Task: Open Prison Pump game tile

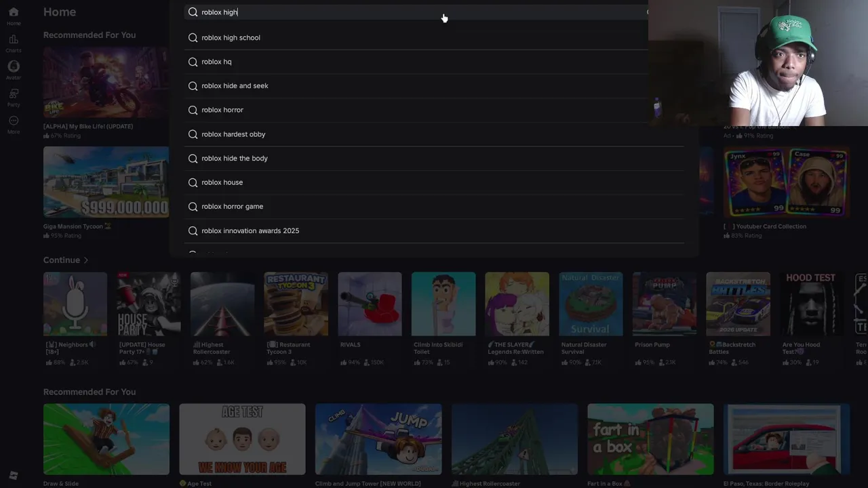Action: [665, 304]
